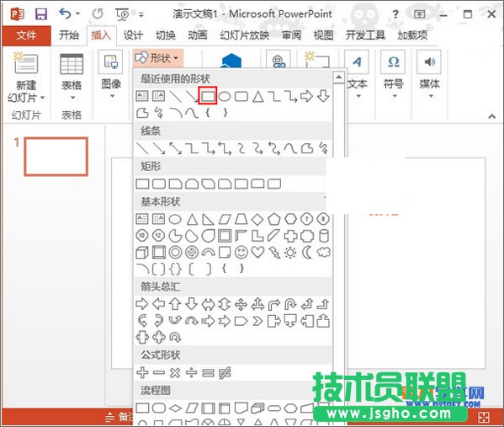Open PowerPoint help question mark

click(395, 14)
